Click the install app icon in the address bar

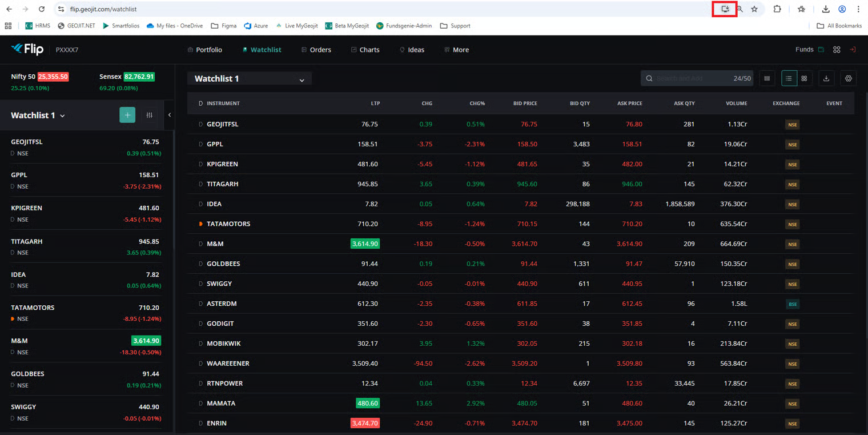pos(725,9)
